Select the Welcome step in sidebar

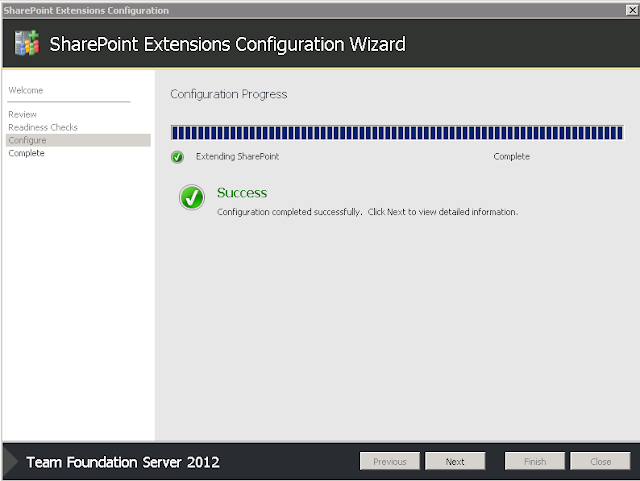point(26,90)
